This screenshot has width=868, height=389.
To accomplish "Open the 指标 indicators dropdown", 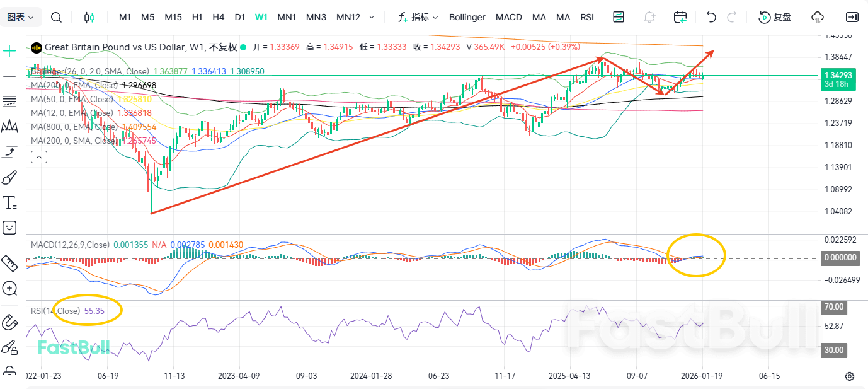I will coord(421,17).
